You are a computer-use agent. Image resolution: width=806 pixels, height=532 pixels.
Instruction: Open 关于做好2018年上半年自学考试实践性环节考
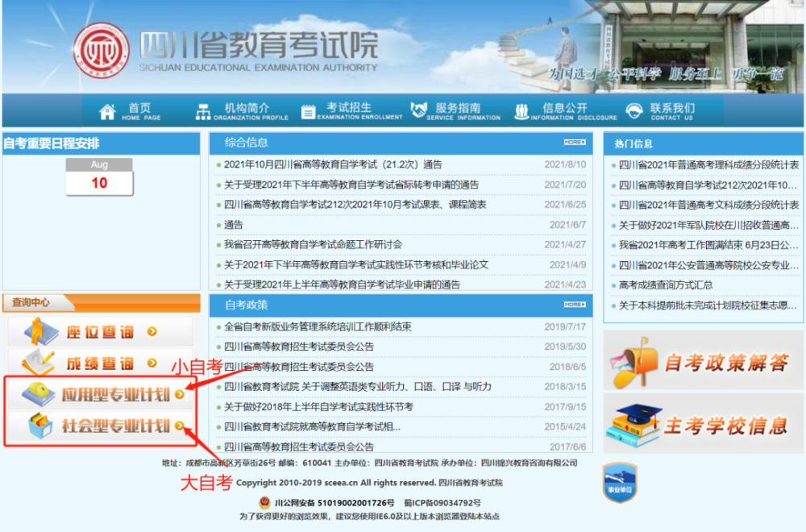coord(318,406)
